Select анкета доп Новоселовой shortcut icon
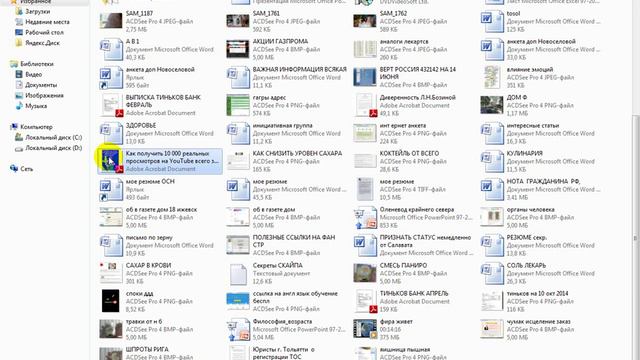Viewport: 640px width, 360px height. point(111,78)
